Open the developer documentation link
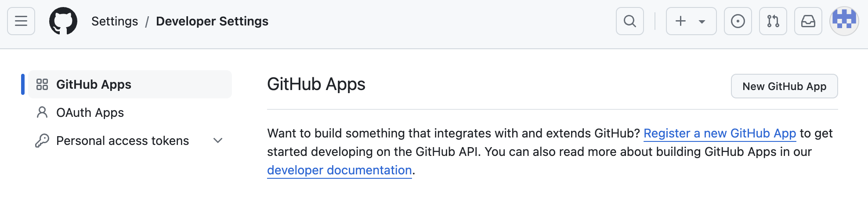Screen dimensions: 868x224 [x=340, y=170]
